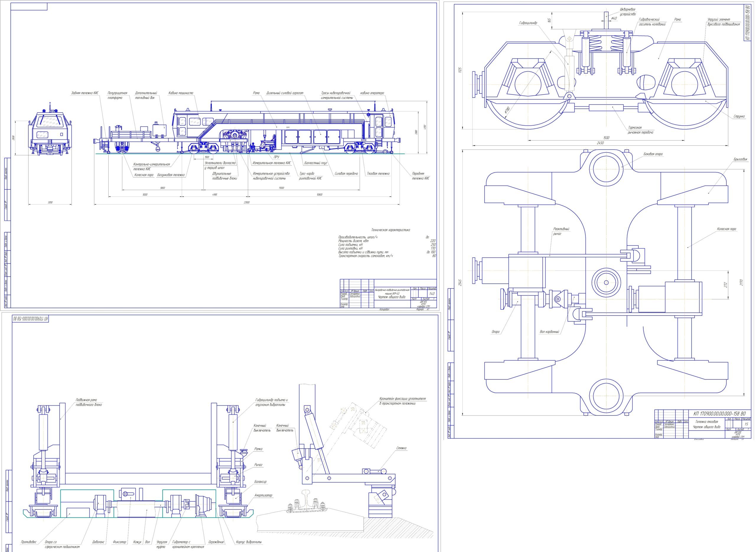This screenshot has height=552, width=756.
Task: Select the 'Противовес' label
Action: click(x=28, y=542)
